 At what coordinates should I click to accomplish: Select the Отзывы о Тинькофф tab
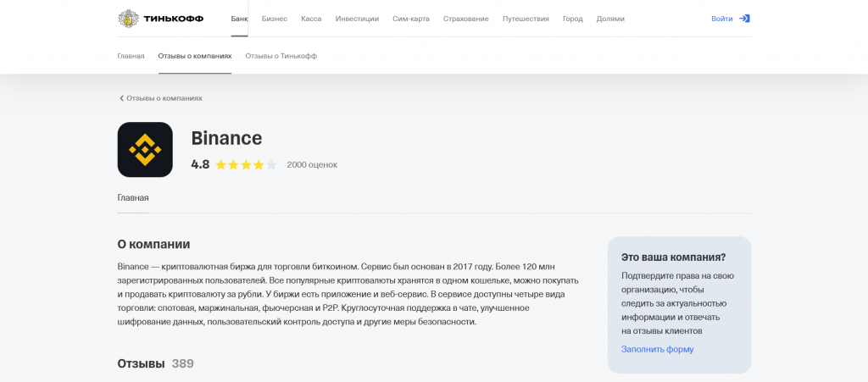(x=281, y=56)
